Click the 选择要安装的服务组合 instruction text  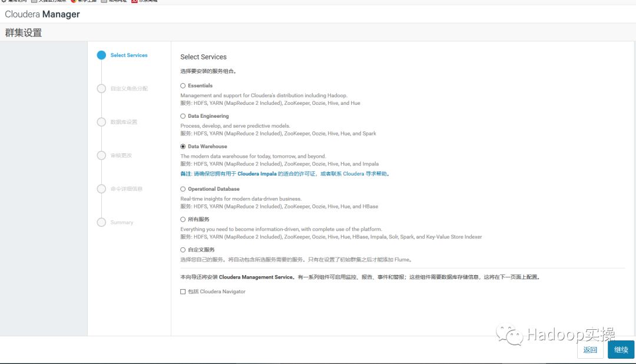click(x=208, y=71)
